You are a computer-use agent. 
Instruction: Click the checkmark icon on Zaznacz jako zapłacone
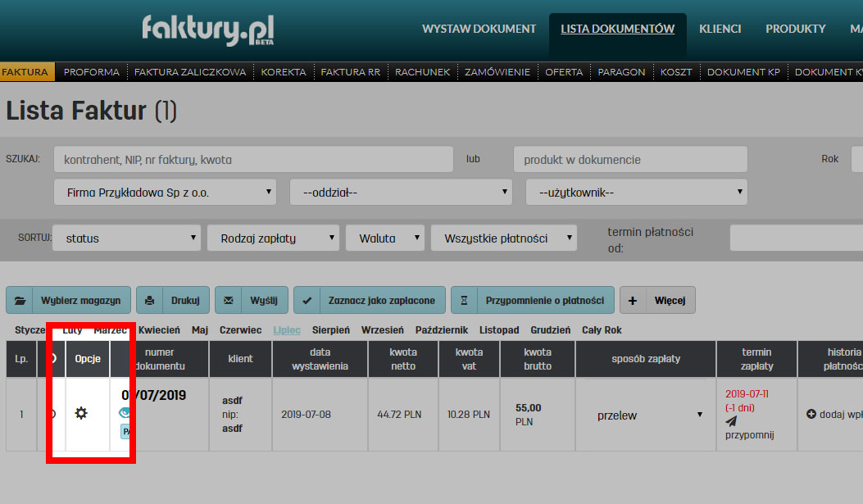pos(307,300)
